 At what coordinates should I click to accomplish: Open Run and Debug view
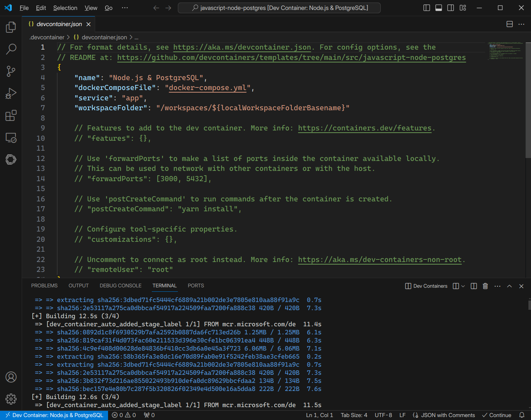click(x=11, y=93)
